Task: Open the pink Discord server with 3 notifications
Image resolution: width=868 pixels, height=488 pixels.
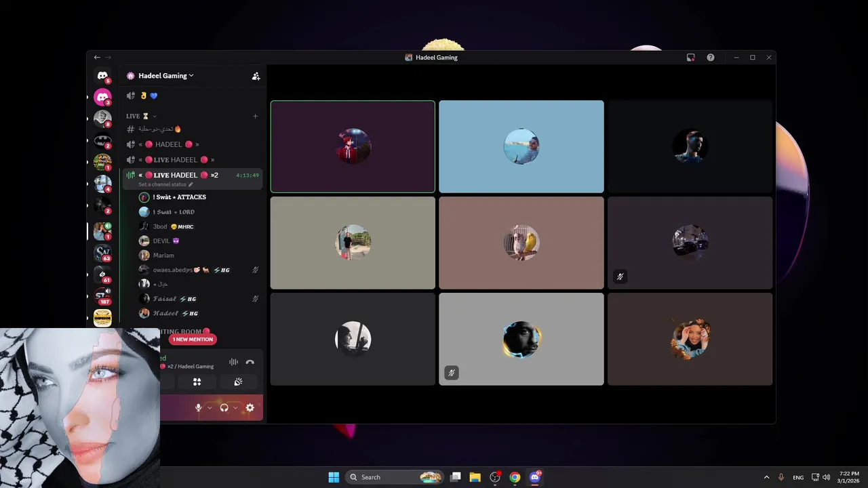Action: (x=102, y=98)
